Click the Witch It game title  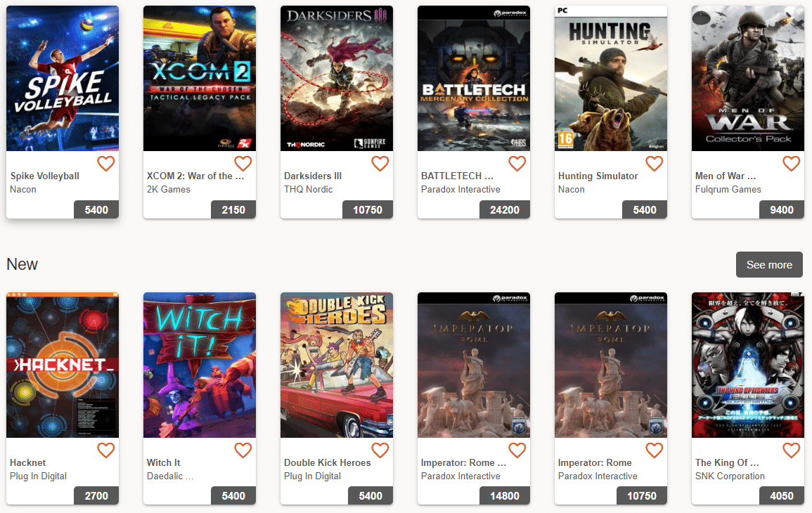164,463
